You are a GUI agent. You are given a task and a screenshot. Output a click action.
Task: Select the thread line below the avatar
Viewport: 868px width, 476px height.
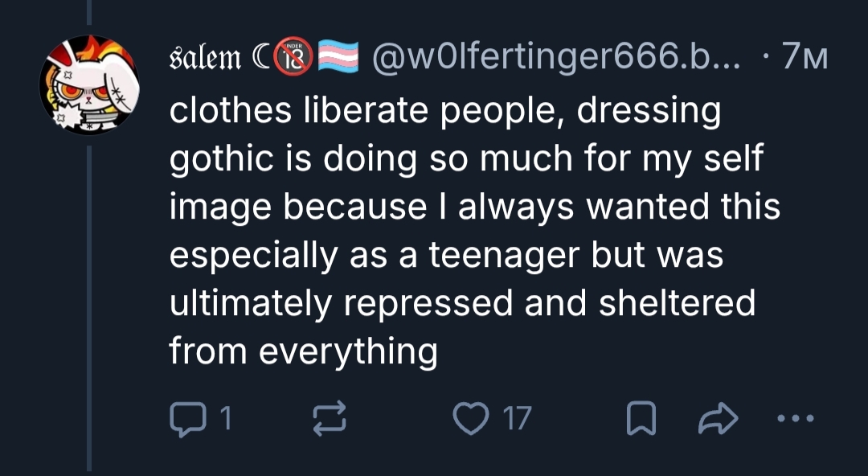click(89, 307)
